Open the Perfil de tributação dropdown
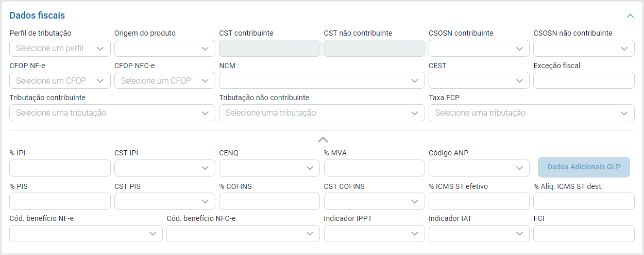This screenshot has height=255, width=644. click(x=60, y=49)
